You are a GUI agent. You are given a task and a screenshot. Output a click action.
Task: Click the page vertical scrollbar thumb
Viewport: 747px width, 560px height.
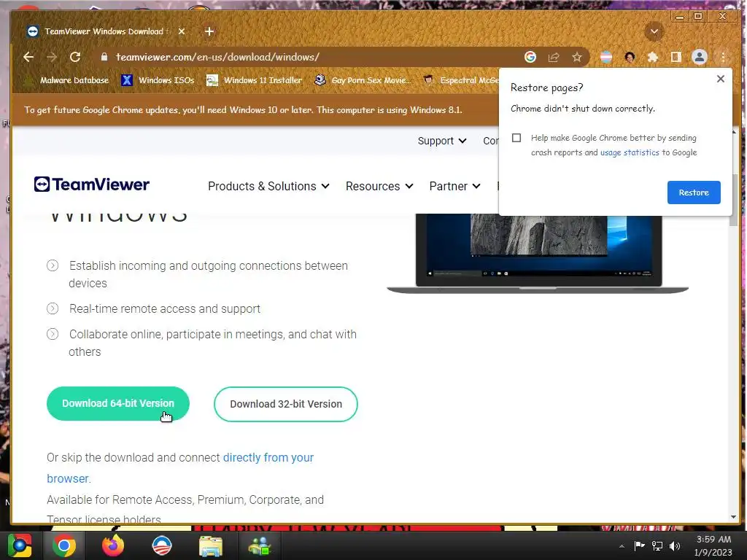pyautogui.click(x=734, y=200)
